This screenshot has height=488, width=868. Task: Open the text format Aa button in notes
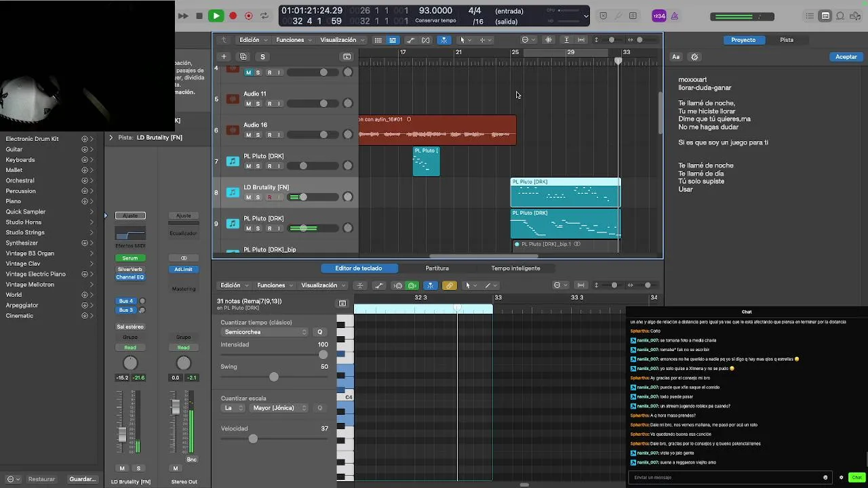pos(676,57)
